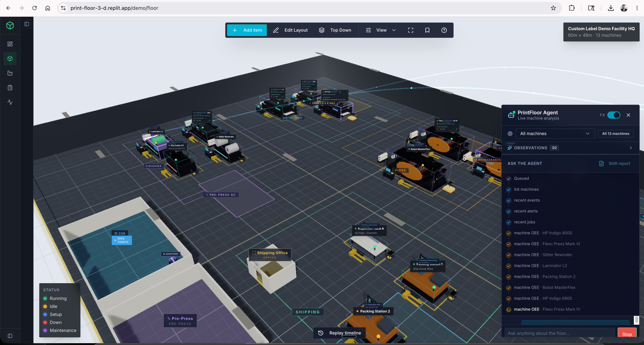
Task: Click the Ask anything about the floor input
Action: [x=560, y=333]
